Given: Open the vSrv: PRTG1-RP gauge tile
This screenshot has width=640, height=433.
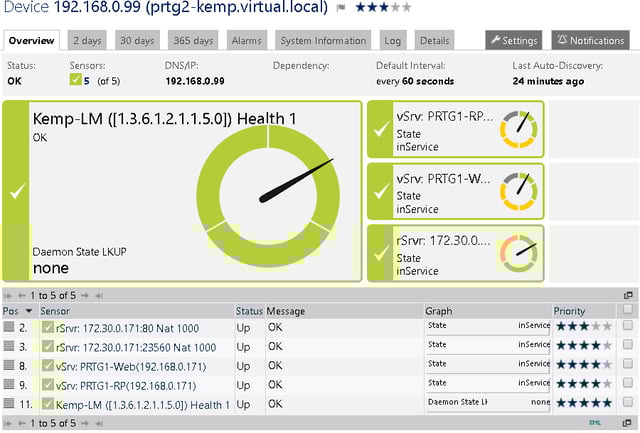Looking at the screenshot, I should [x=456, y=129].
